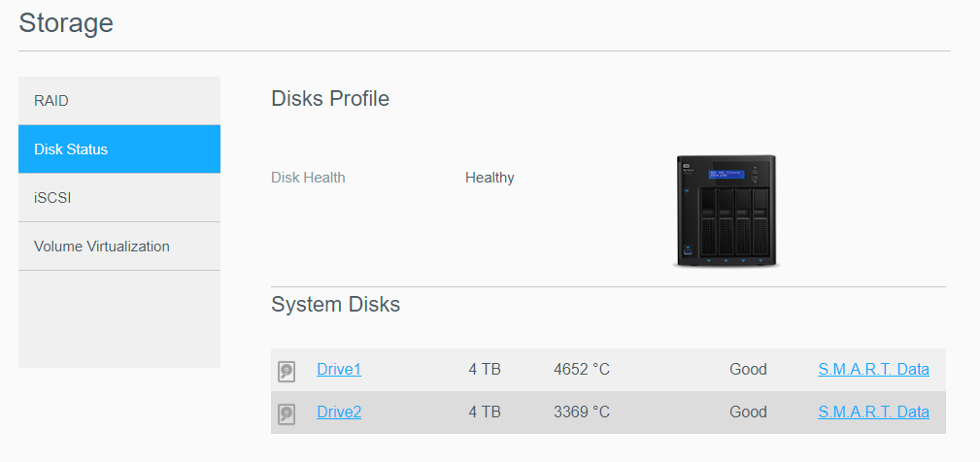Click the 4 TB capacity of Drive1

(x=485, y=369)
